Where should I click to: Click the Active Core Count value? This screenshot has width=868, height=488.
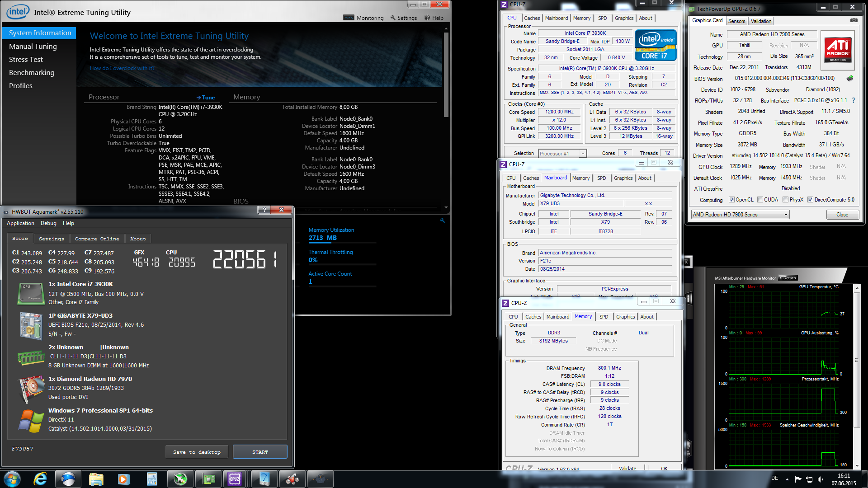pos(310,282)
